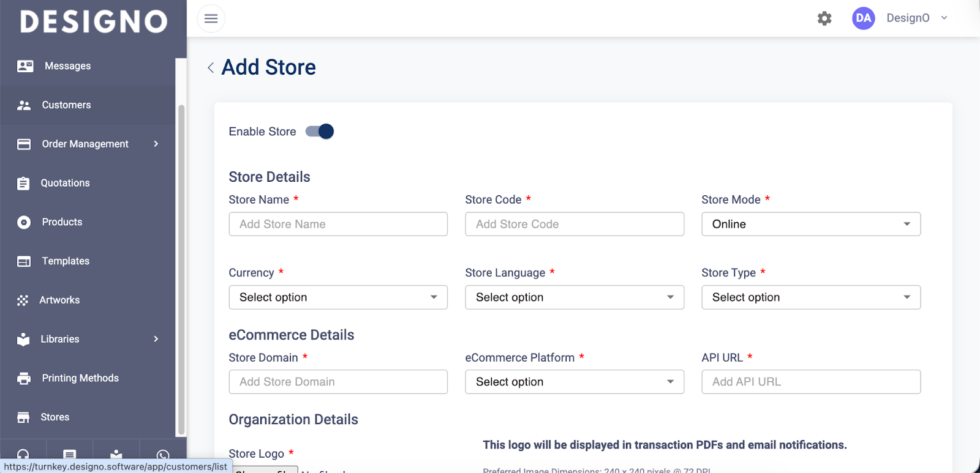Choose an eCommerce Platform option

tap(574, 382)
